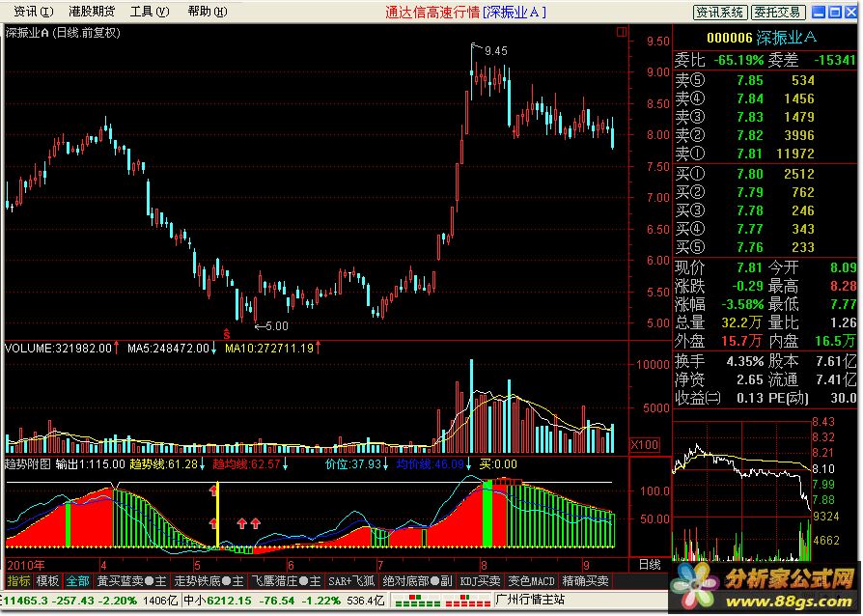
Task: Click the 资讯系统 button
Action: [720, 13]
